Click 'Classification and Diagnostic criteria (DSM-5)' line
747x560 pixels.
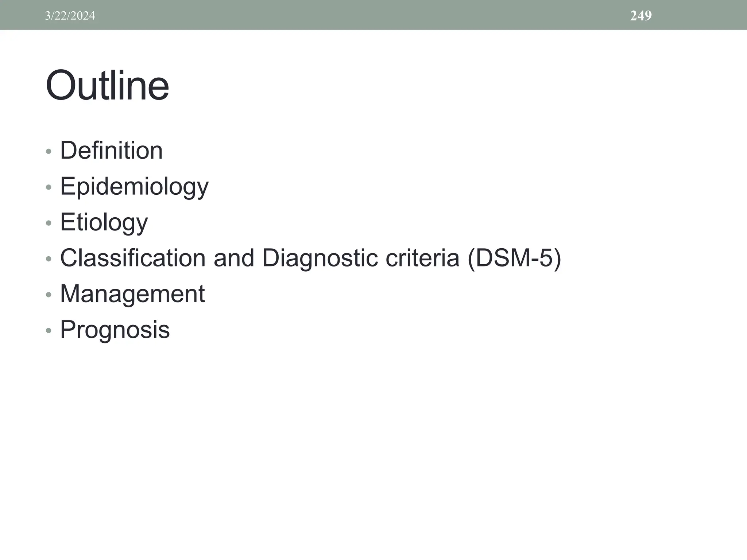[310, 258]
